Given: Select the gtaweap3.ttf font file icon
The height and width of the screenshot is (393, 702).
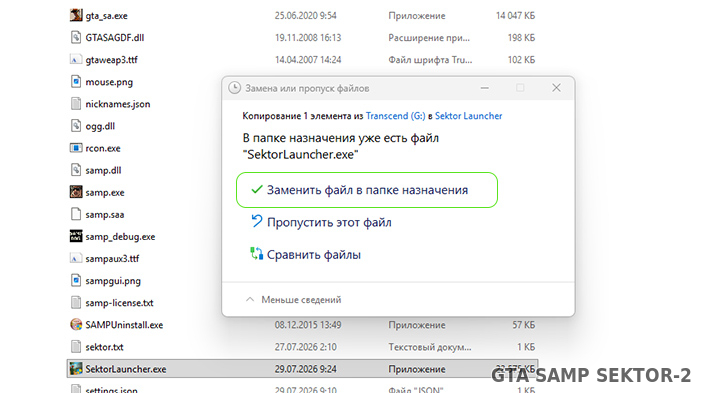Looking at the screenshot, I should pos(76,60).
